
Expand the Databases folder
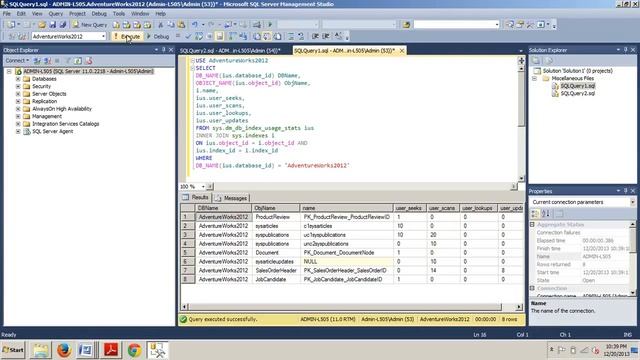point(18,79)
